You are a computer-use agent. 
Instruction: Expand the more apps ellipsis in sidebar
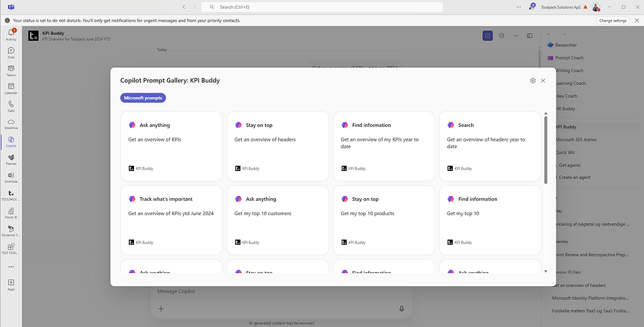tap(11, 266)
